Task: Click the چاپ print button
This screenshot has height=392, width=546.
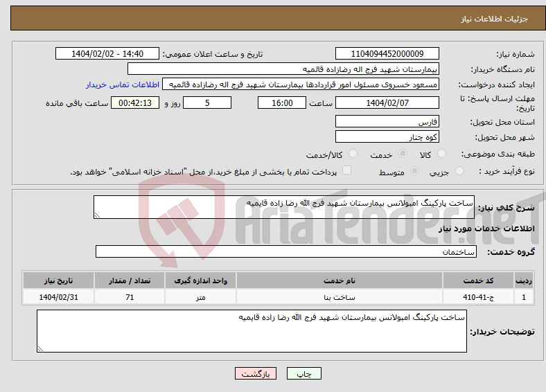Action: click(x=304, y=373)
